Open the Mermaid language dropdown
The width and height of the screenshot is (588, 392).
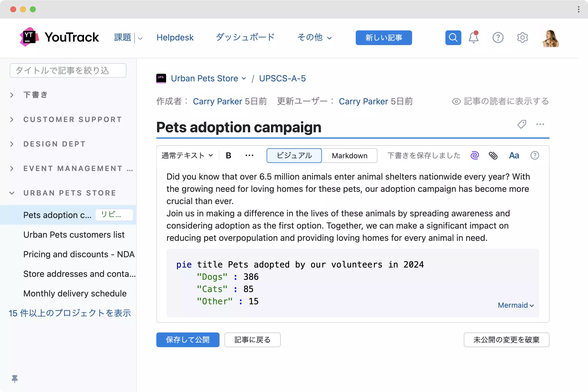click(515, 305)
